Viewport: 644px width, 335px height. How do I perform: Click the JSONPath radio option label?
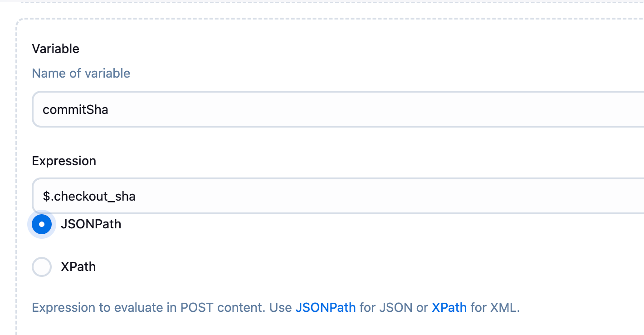91,224
